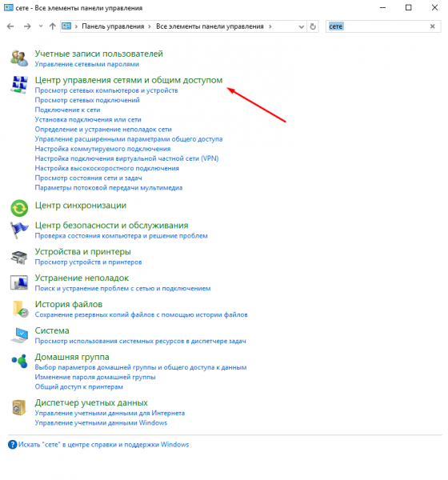The image size is (448, 480).
Task: Open Просмотр состояния сети и задач
Action: (88, 178)
